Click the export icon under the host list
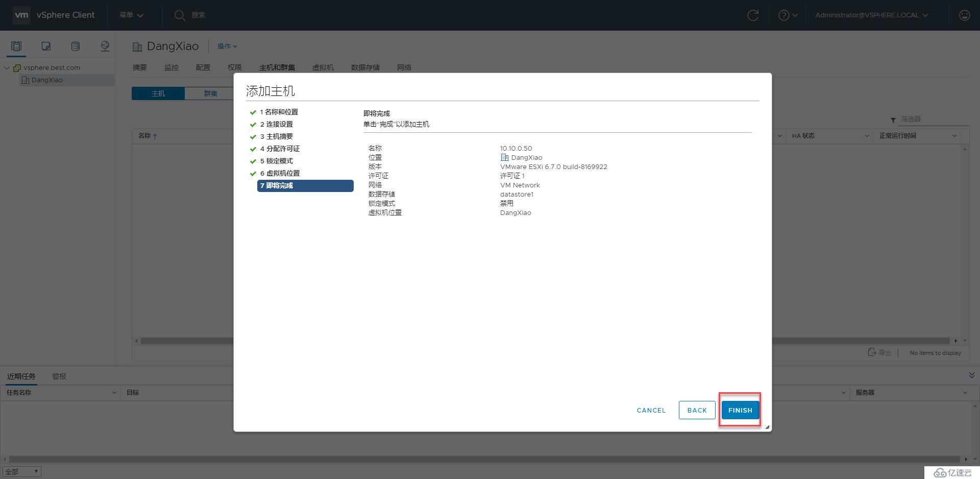Screen dimensions: 980x479 click(x=872, y=352)
